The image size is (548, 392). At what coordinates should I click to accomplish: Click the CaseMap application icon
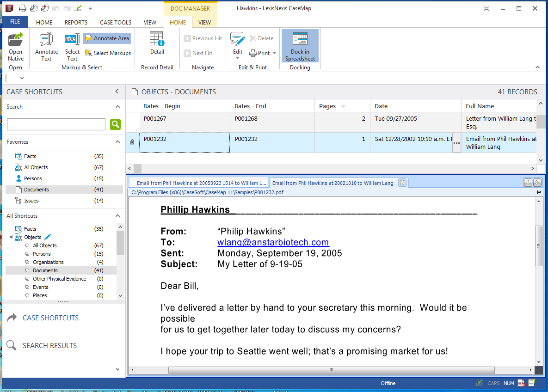[9, 8]
